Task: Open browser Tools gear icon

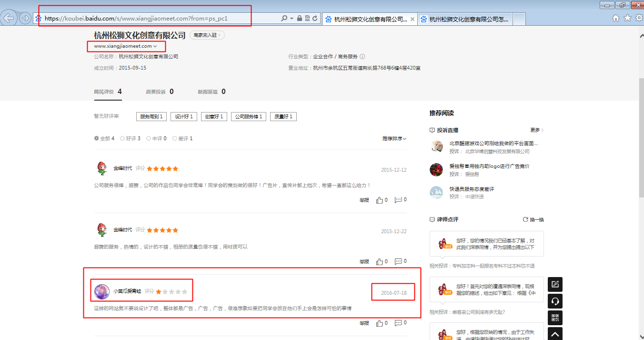Action: point(639,18)
